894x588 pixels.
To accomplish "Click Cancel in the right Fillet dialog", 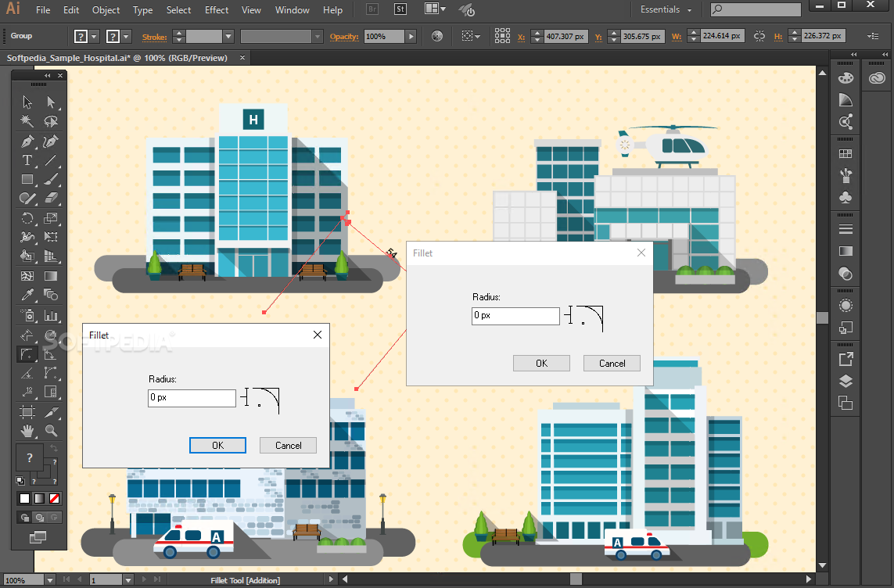I will pos(612,364).
